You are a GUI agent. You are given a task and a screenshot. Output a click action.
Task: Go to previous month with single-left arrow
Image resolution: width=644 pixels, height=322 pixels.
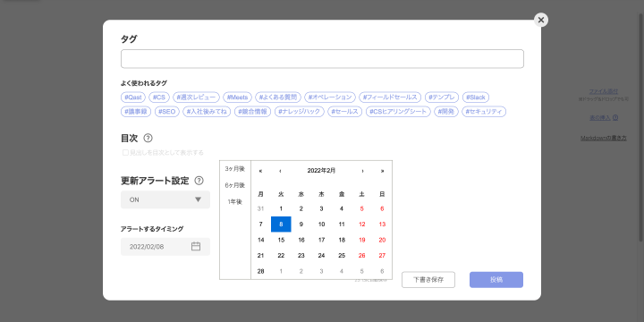click(x=280, y=171)
